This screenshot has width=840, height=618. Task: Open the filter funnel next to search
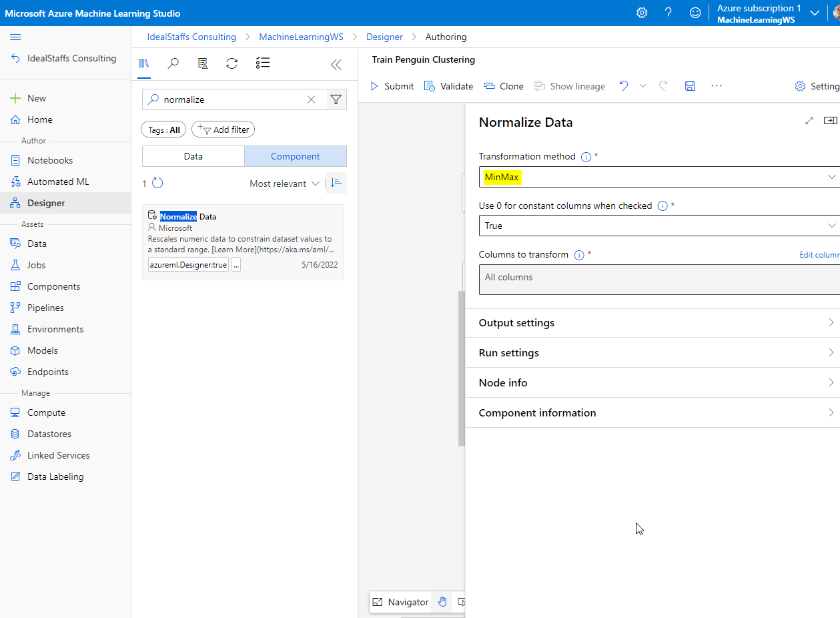336,99
